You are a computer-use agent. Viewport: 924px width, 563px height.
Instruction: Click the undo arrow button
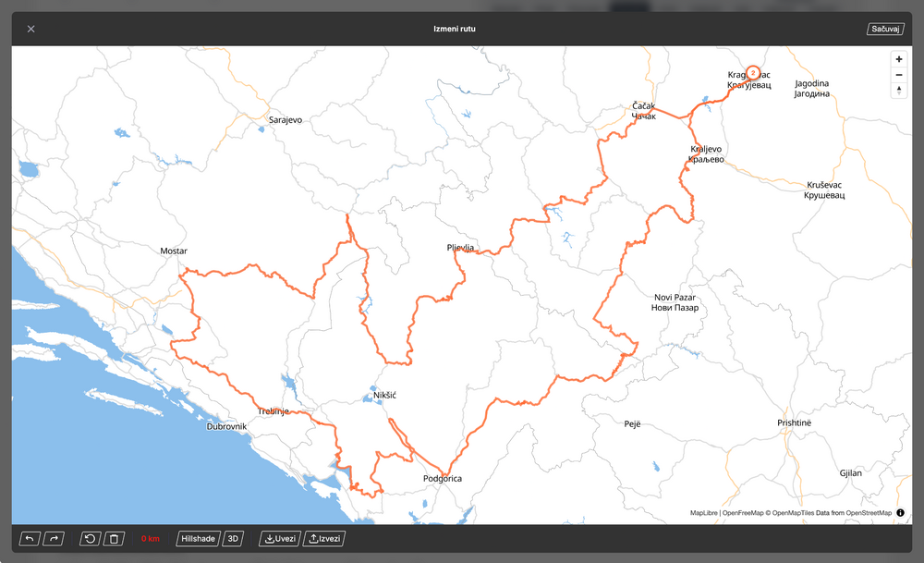(x=30, y=539)
